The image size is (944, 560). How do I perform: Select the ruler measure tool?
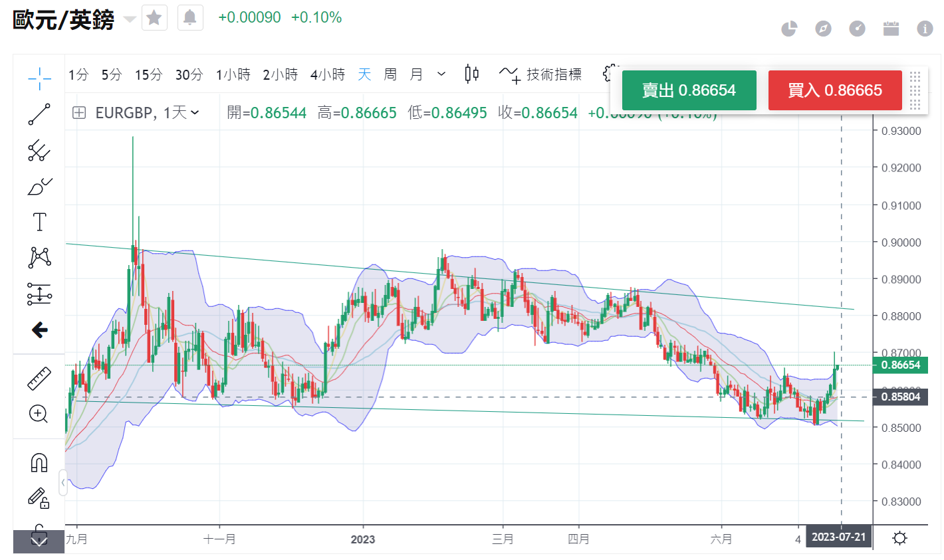[x=39, y=378]
